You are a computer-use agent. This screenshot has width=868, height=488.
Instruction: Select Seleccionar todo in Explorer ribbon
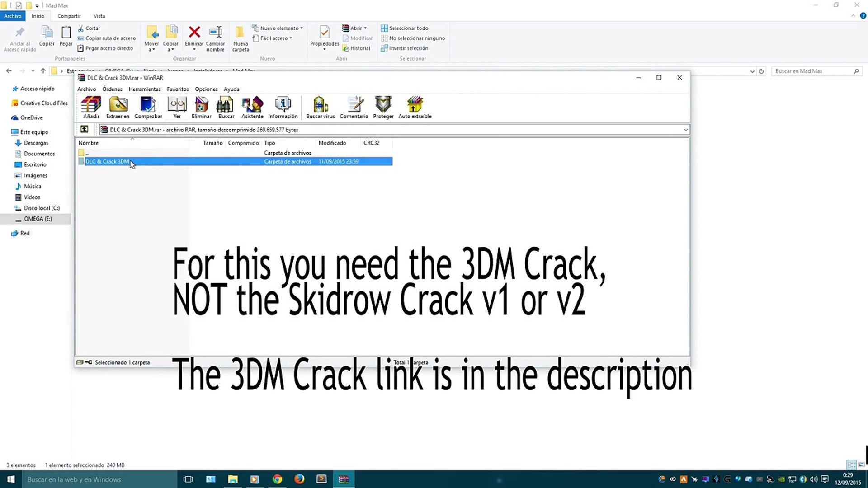[405, 28]
